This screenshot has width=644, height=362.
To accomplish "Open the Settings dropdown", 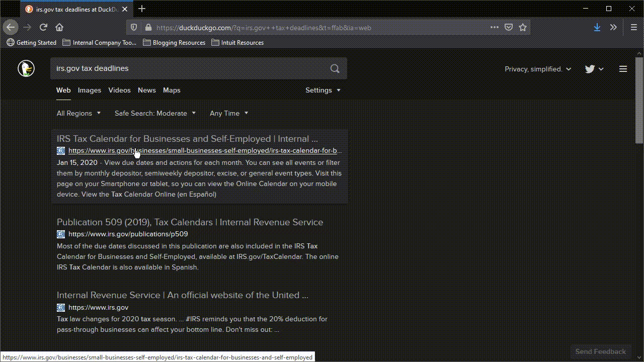I will 323,90.
